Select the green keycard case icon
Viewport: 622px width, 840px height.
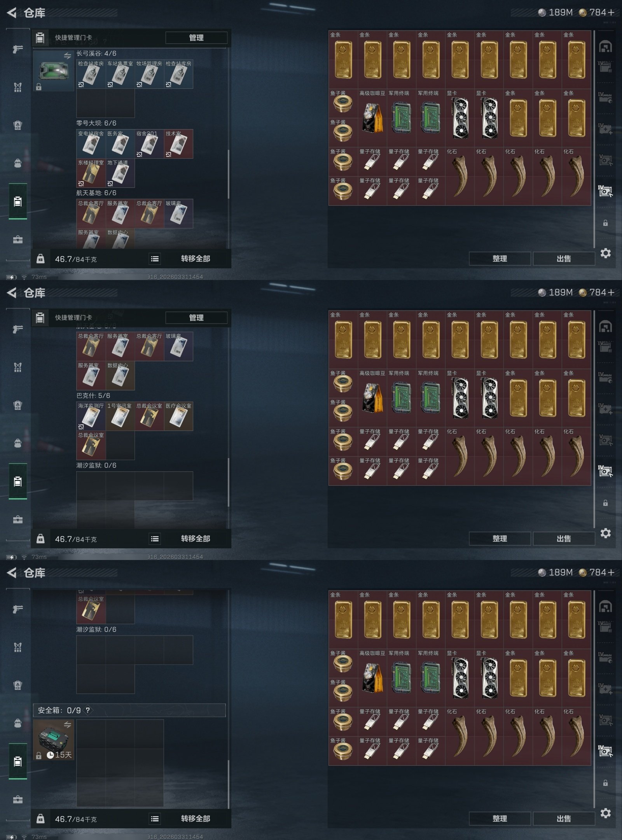click(x=54, y=71)
